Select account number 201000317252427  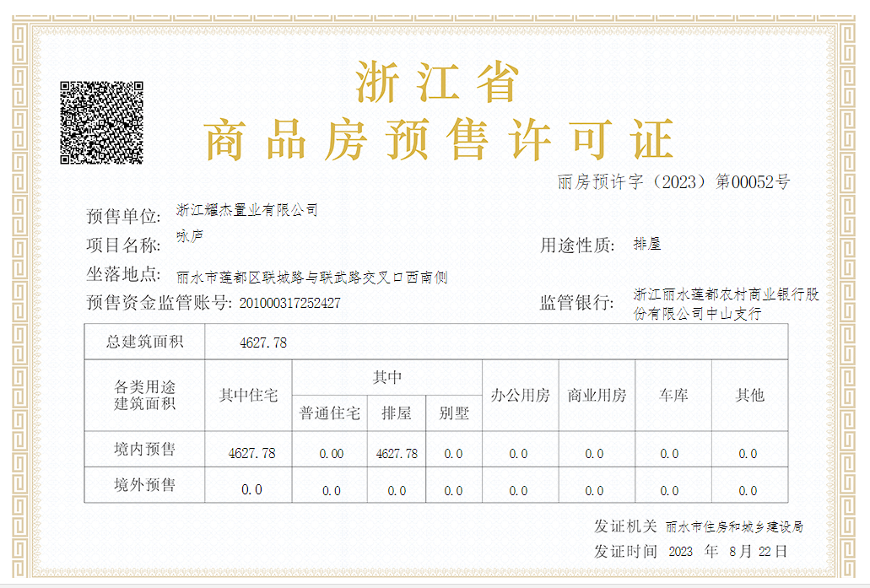pos(289,303)
